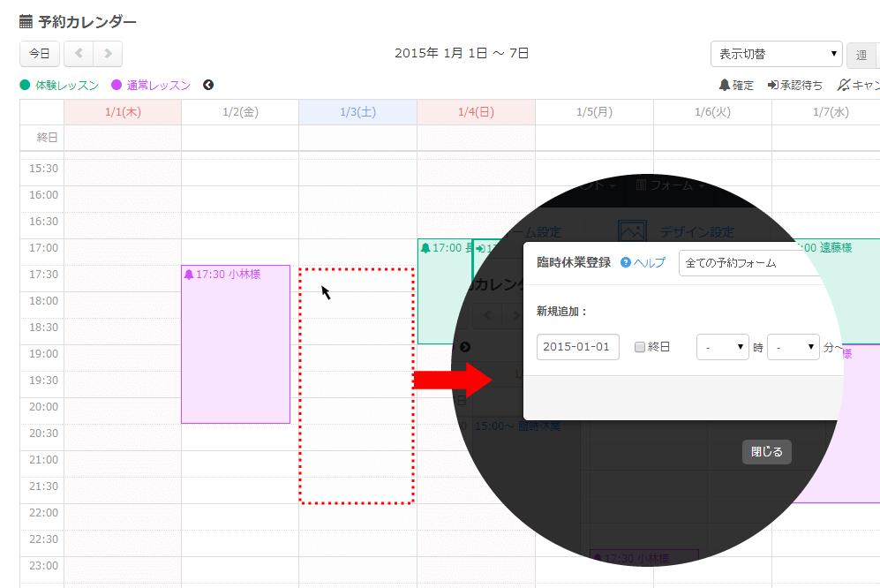This screenshot has height=588, width=880.
Task: Advance to next week with right arrow
Action: point(108,54)
